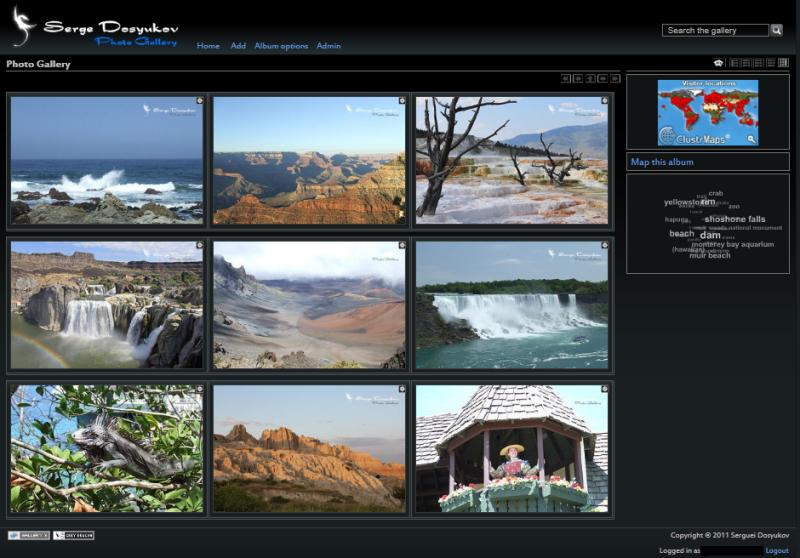The width and height of the screenshot is (800, 558).
Task: Select the fourth layout view icon
Action: [771, 63]
